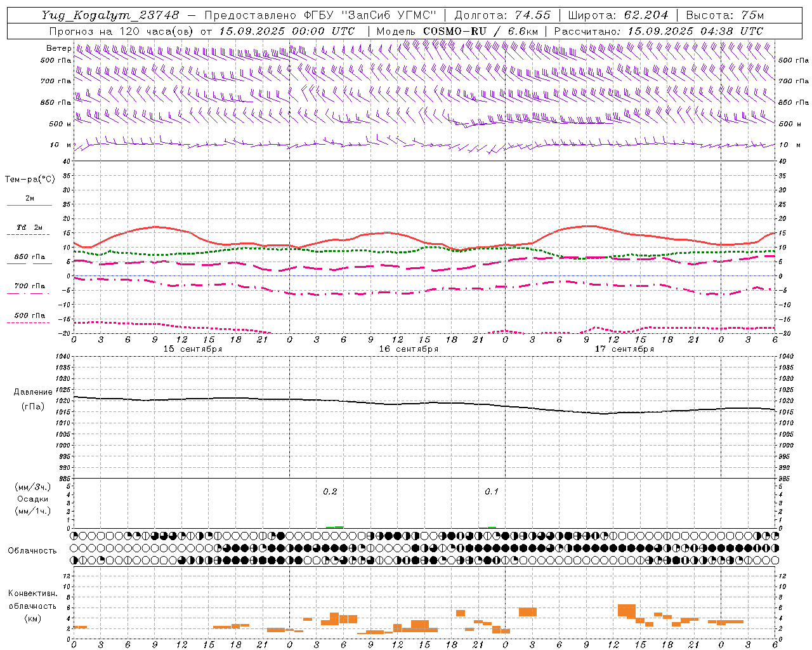Click the Широта: 62.204 header field
812x650 pixels.
coord(618,15)
